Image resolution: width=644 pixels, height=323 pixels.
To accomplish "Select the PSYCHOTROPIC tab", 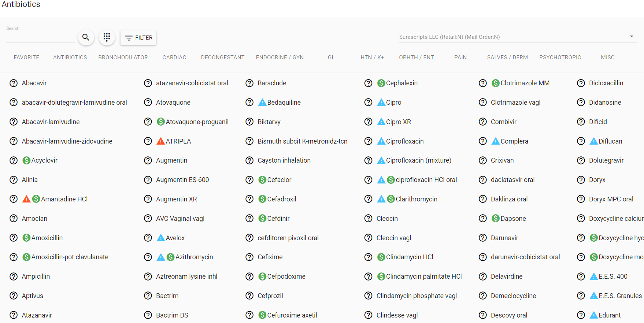I will pyautogui.click(x=560, y=57).
